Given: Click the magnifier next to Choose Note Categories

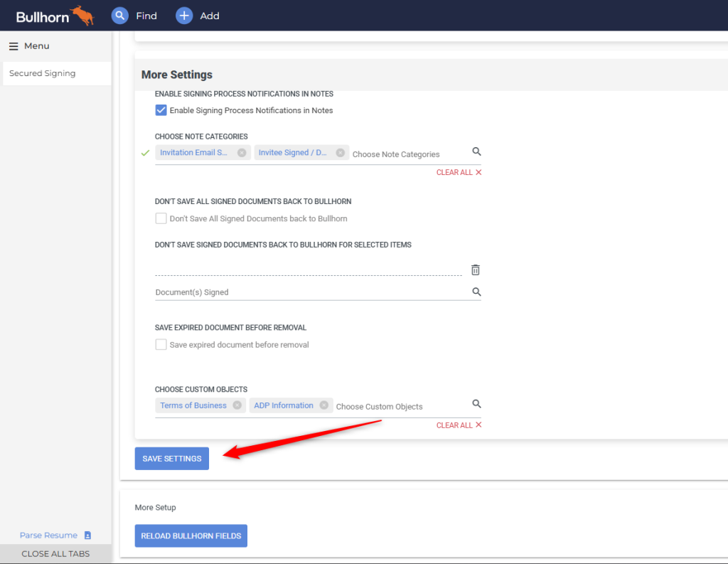Looking at the screenshot, I should pyautogui.click(x=476, y=151).
